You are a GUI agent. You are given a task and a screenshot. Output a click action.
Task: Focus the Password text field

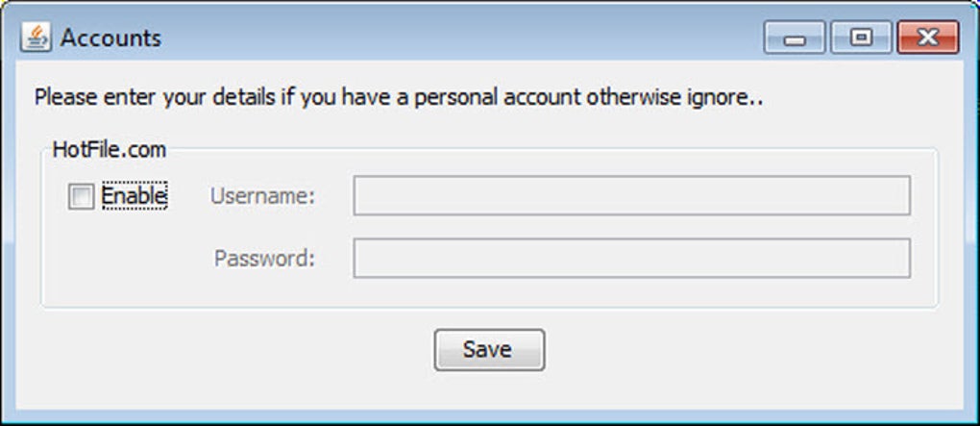pos(631,259)
